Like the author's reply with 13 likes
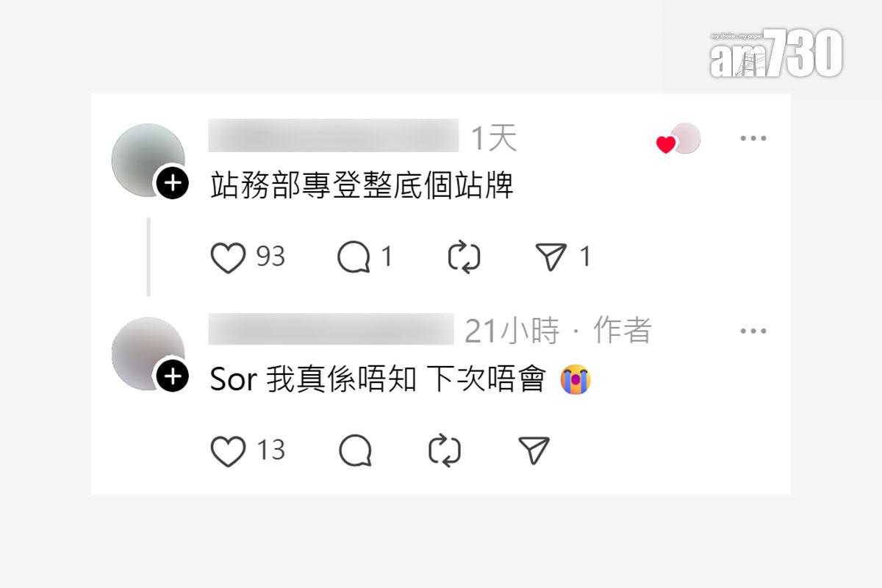The image size is (882, 588). (228, 451)
